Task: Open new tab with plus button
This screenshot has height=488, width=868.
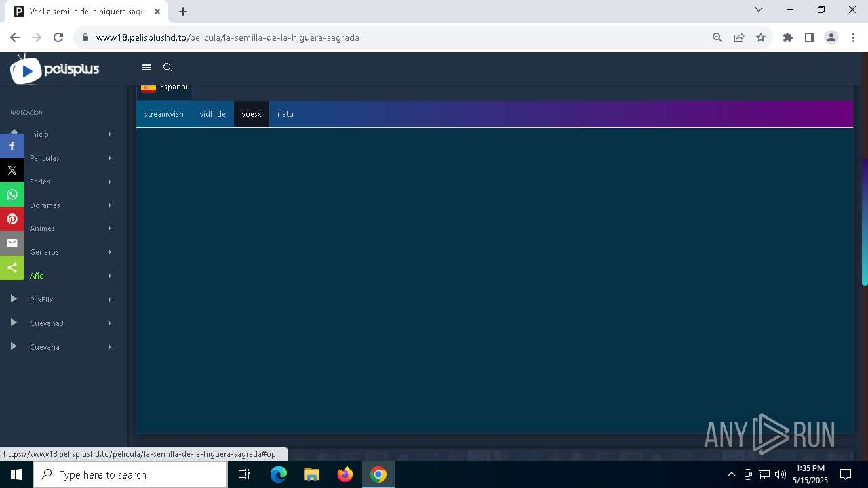Action: click(183, 12)
